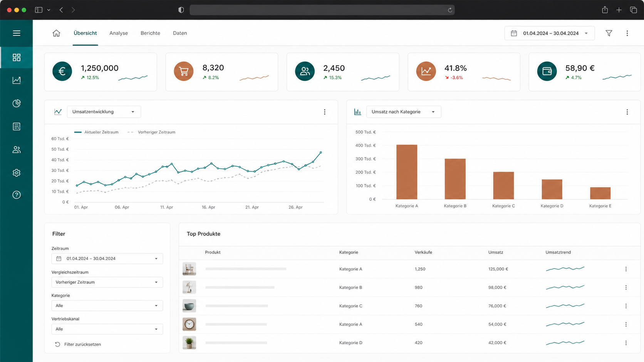
Task: Click the customers KPI icon
Action: (x=305, y=71)
